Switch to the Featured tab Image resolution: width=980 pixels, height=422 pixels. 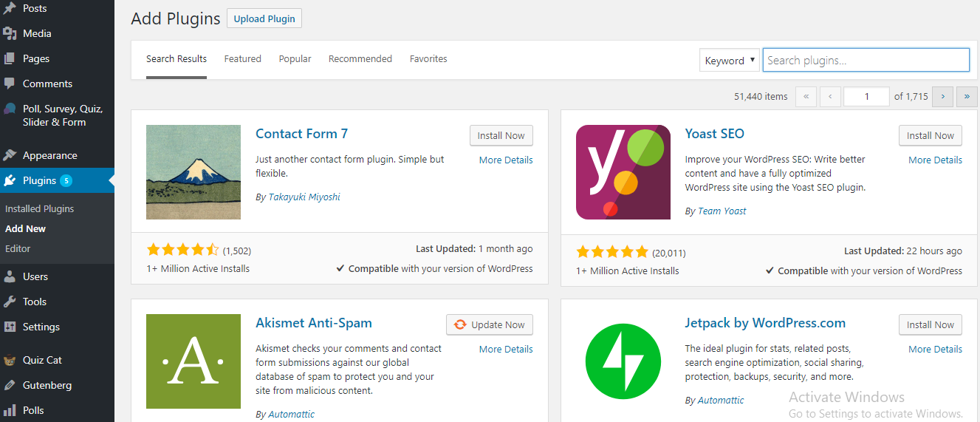(243, 59)
